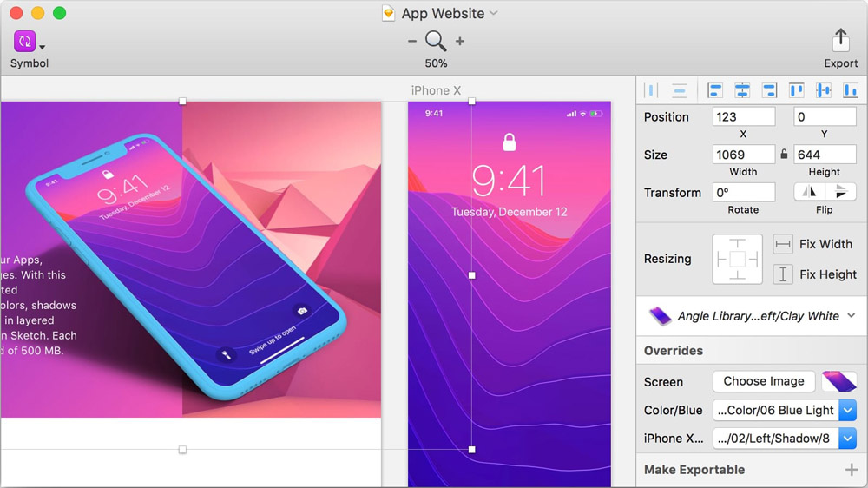
Task: Align layers to right edge
Action: 769,90
